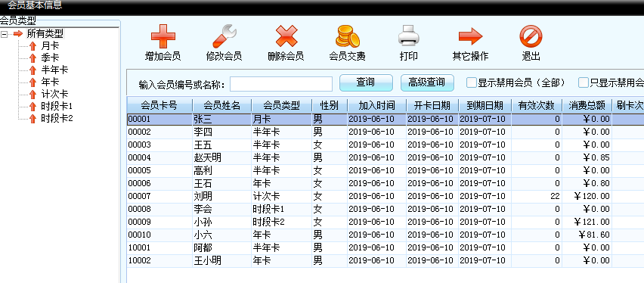Open 其它操作 with the red arrow icon
Image resolution: width=644 pixels, height=283 pixels.
[x=470, y=36]
